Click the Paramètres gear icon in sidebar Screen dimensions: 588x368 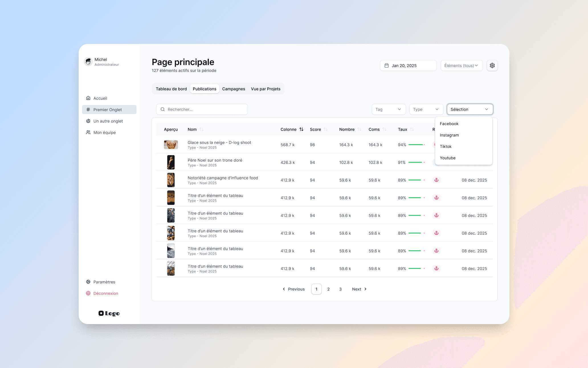tap(88, 282)
